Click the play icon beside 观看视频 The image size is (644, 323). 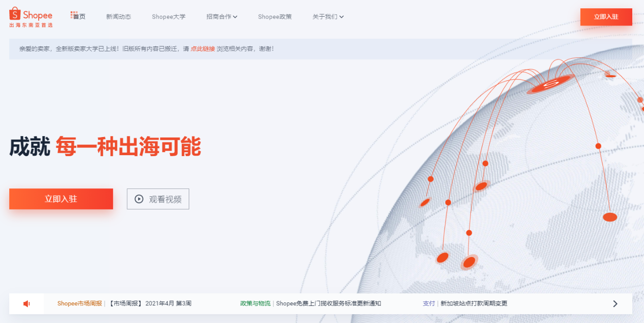(139, 199)
